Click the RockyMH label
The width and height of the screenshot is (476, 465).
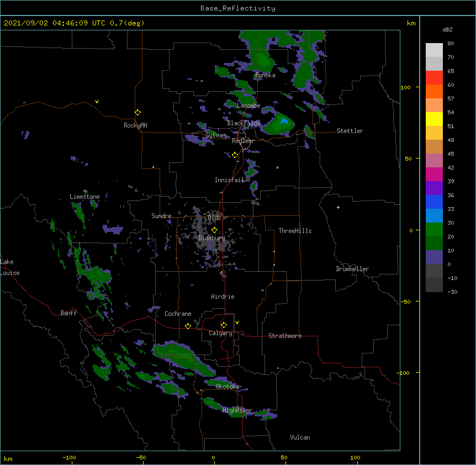(135, 125)
